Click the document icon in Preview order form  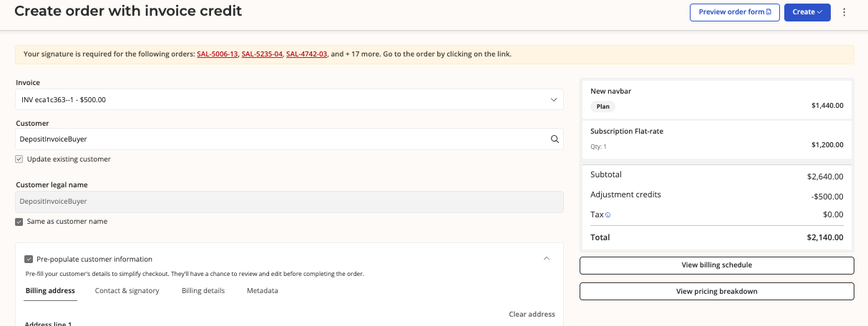pyautogui.click(x=769, y=12)
